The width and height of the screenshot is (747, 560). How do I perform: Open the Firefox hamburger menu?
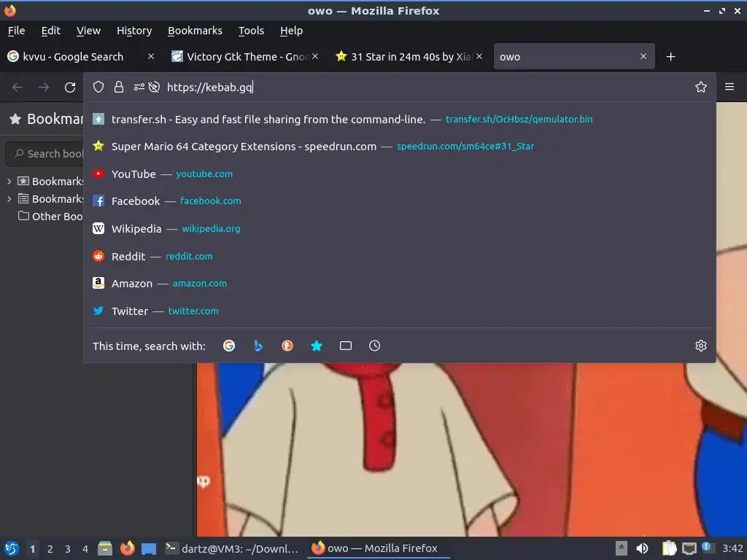coord(729,87)
